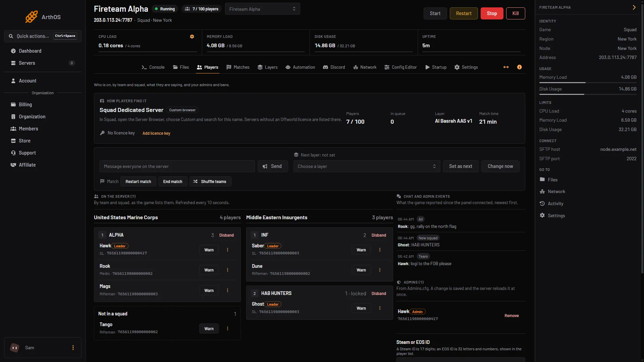This screenshot has width=644, height=362.
Task: Open Hawk's three-dot player menu
Action: (227, 250)
